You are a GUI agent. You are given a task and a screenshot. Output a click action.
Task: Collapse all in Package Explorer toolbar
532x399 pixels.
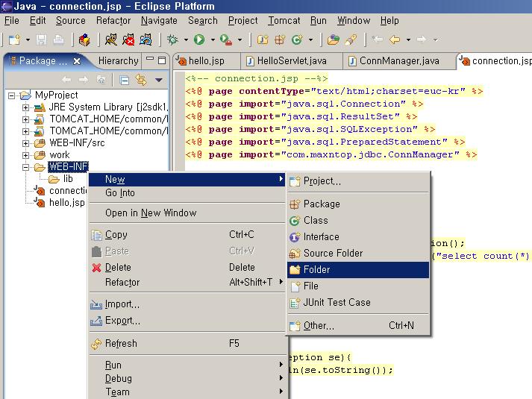pyautogui.click(x=125, y=80)
